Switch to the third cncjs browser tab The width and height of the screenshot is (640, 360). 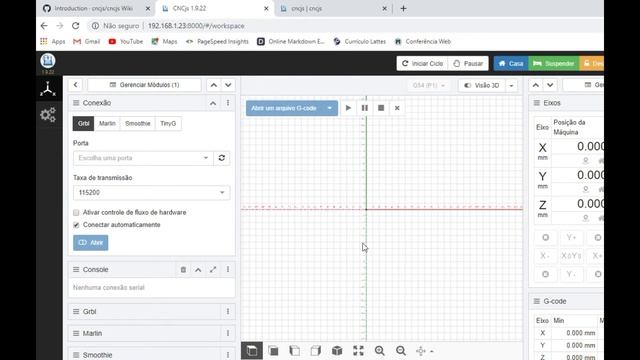coord(334,8)
